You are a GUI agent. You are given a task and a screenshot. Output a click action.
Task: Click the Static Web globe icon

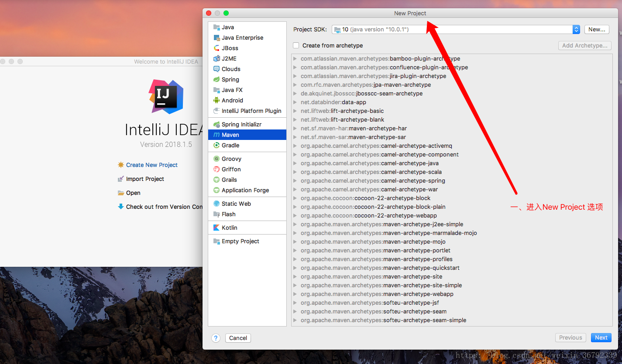tap(216, 204)
